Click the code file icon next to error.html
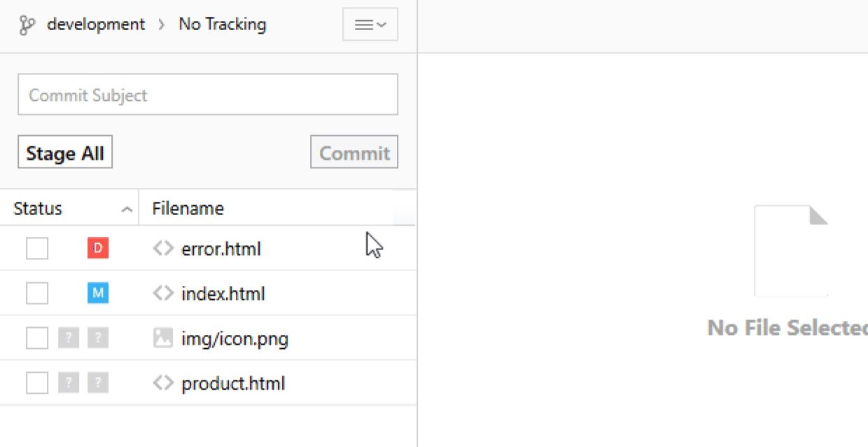 pos(163,249)
